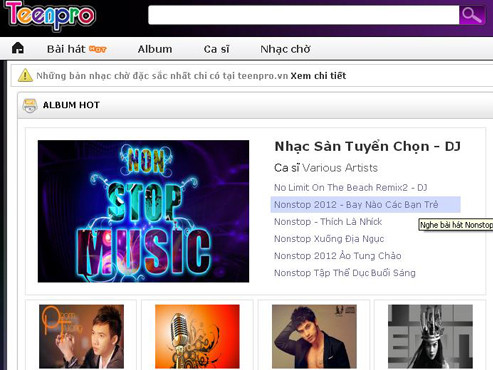493x370 pixels.
Task: Open the Ca sĩ menu item
Action: 216,49
